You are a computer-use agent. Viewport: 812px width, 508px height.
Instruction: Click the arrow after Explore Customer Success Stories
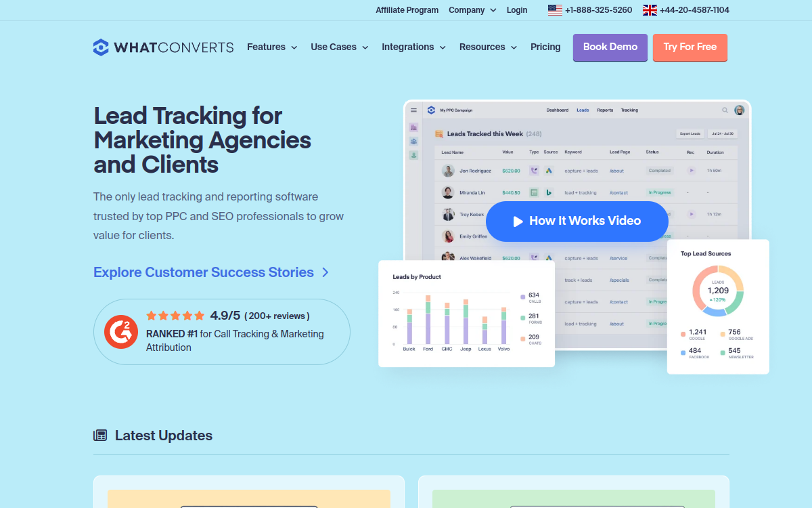click(325, 272)
